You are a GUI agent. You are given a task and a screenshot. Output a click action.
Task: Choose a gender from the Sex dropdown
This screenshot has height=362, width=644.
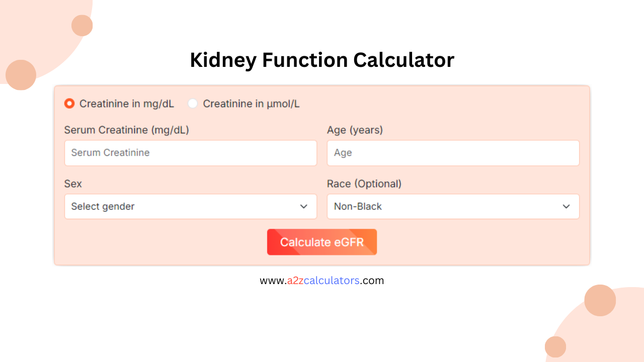[190, 206]
